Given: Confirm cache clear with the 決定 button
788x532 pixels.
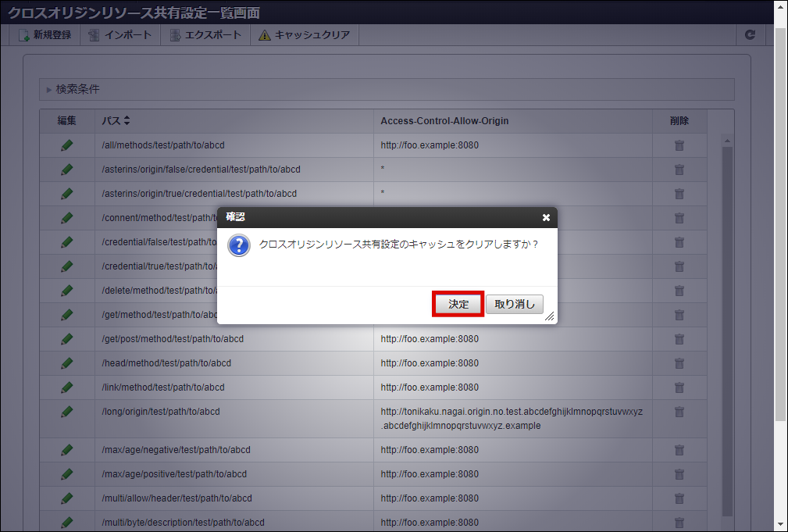Looking at the screenshot, I should coord(458,305).
